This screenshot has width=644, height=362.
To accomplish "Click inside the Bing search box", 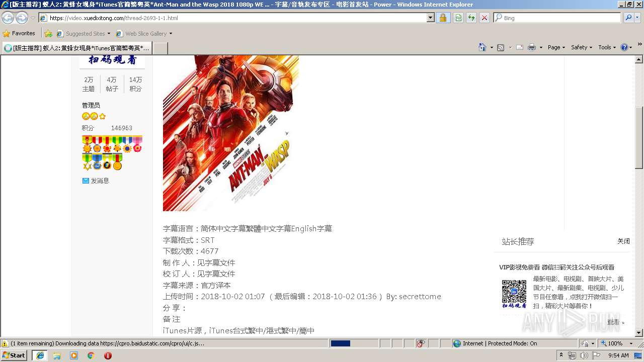I will pyautogui.click(x=557, y=18).
